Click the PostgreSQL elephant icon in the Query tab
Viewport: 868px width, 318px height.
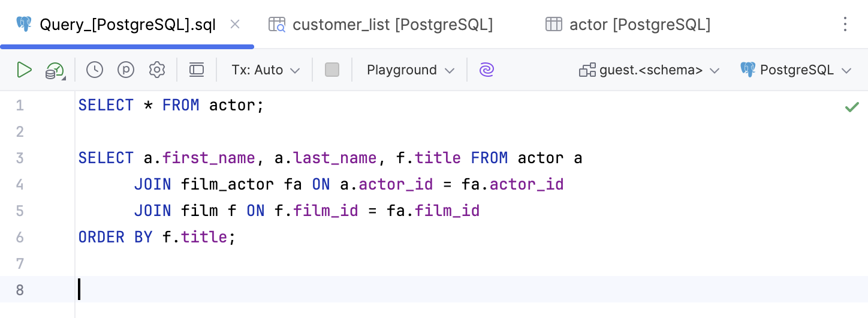(x=24, y=24)
